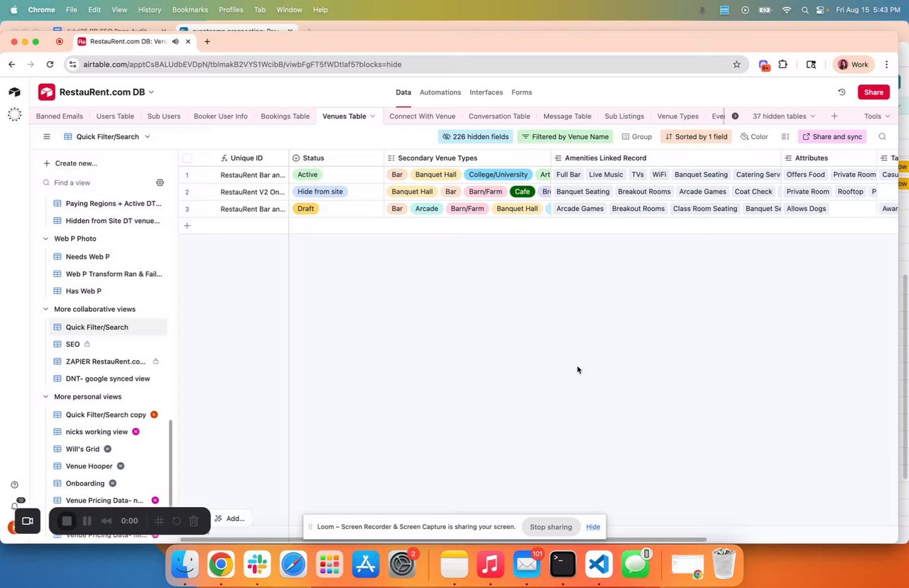Open Airtable help question icon
The image size is (909, 588).
click(x=14, y=485)
